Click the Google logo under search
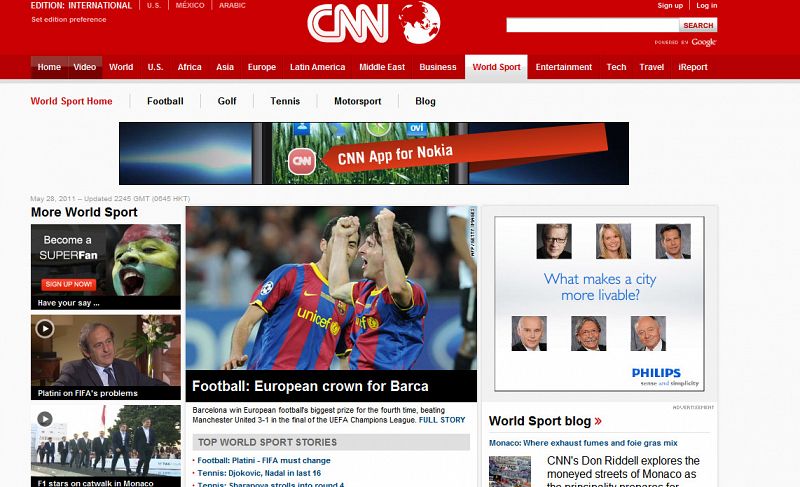 point(704,42)
